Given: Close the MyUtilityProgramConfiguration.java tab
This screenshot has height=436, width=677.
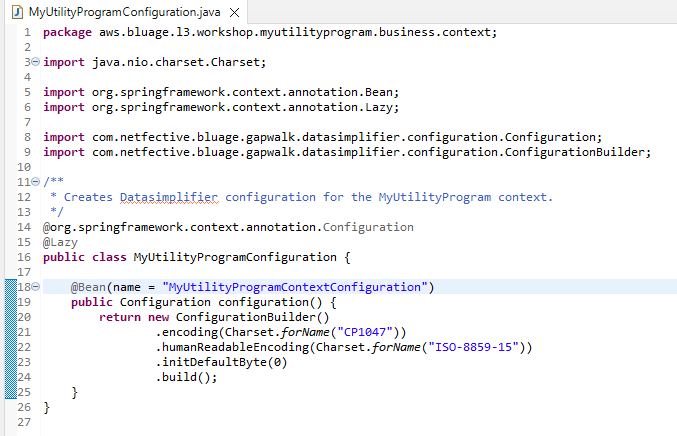Looking at the screenshot, I should [234, 13].
